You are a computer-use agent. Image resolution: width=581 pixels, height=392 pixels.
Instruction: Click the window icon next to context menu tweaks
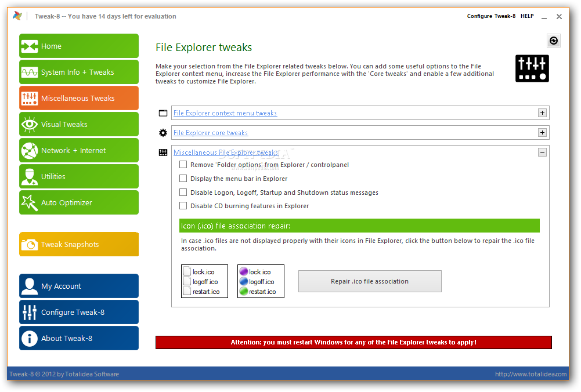pos(163,113)
